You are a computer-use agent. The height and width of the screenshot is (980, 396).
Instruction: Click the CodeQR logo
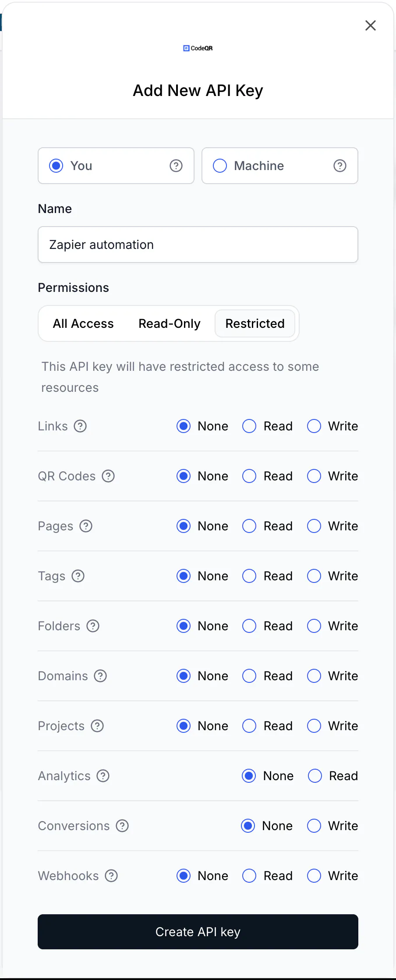click(x=198, y=48)
